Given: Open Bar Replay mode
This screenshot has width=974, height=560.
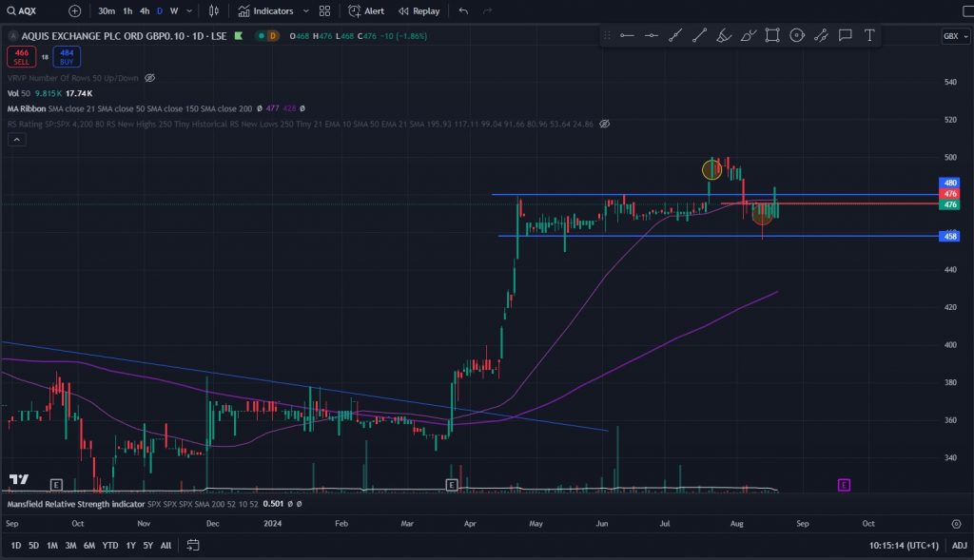Looking at the screenshot, I should point(419,11).
